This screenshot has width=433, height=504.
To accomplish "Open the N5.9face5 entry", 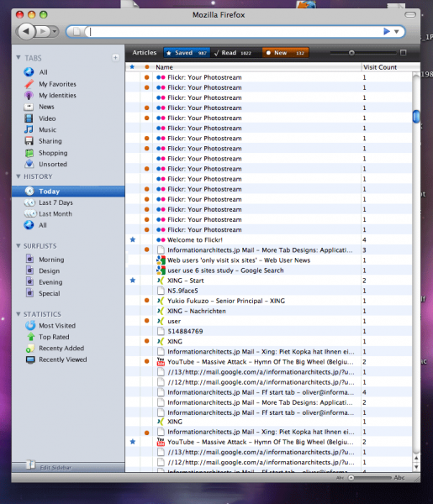I will tap(182, 291).
